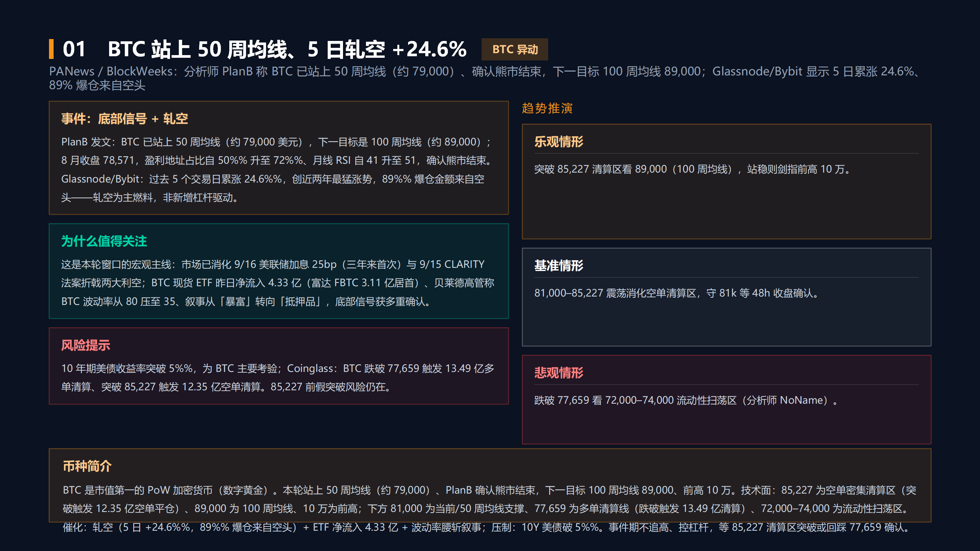
Task: Click the 催化：轧空 bottom line text
Action: tap(487, 527)
